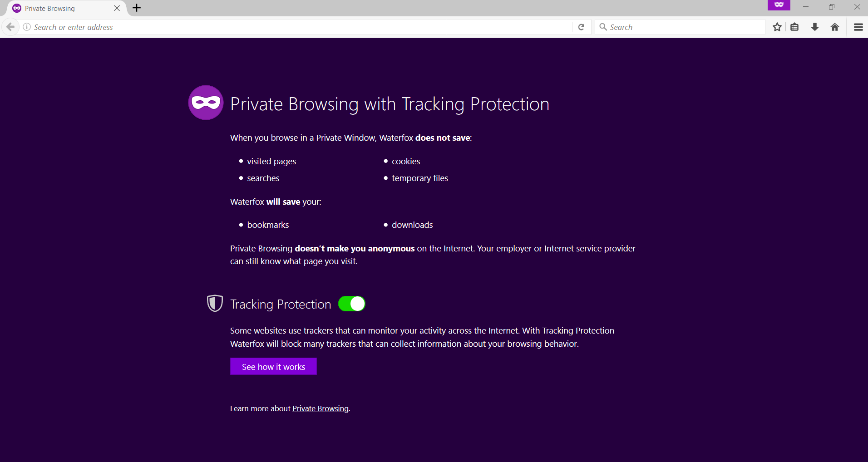Reload the current page
Image resolution: width=868 pixels, height=462 pixels.
click(x=581, y=27)
